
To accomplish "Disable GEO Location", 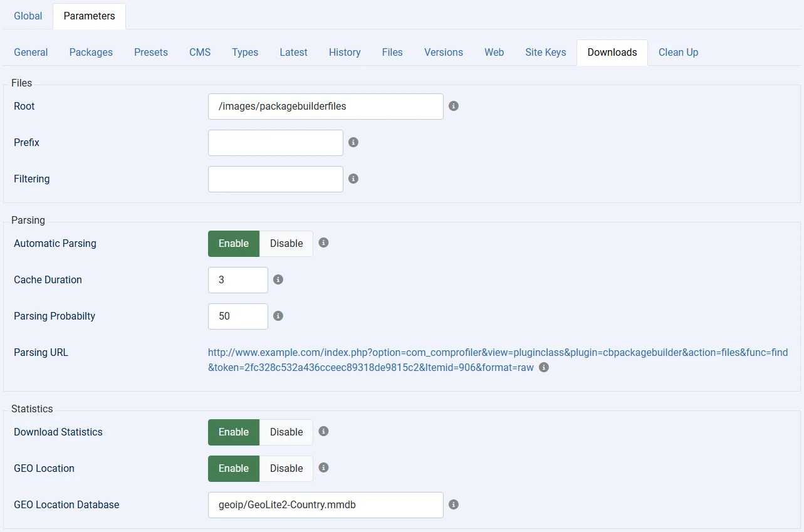I will tap(286, 468).
